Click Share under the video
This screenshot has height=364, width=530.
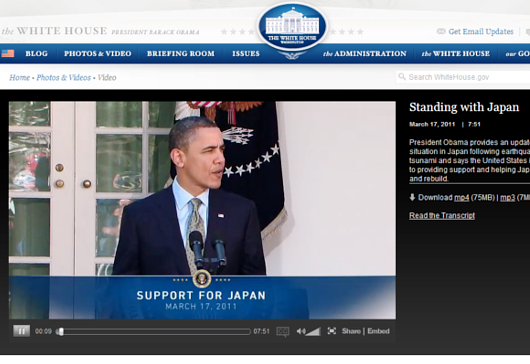pos(351,331)
